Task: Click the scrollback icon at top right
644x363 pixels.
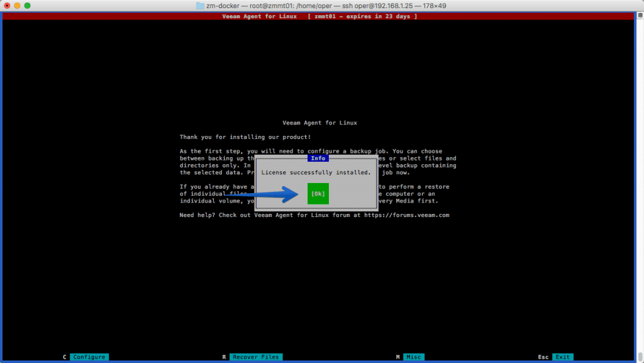Action: (640, 15)
